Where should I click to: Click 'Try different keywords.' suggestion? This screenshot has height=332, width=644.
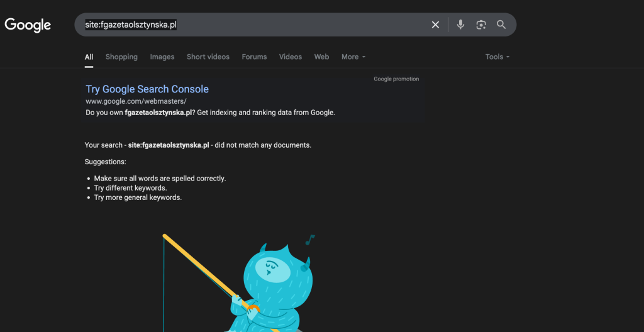point(130,188)
